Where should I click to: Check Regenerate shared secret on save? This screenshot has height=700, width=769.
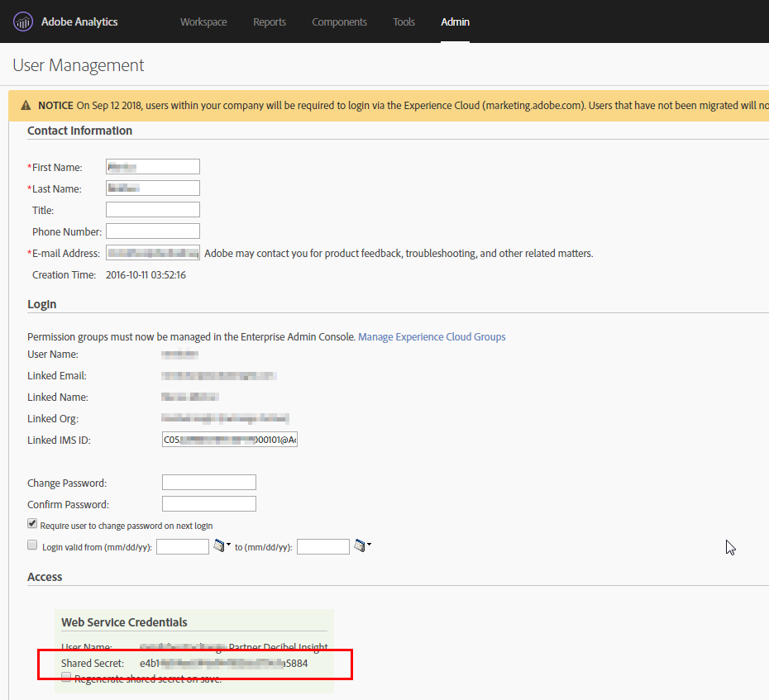coord(65,677)
